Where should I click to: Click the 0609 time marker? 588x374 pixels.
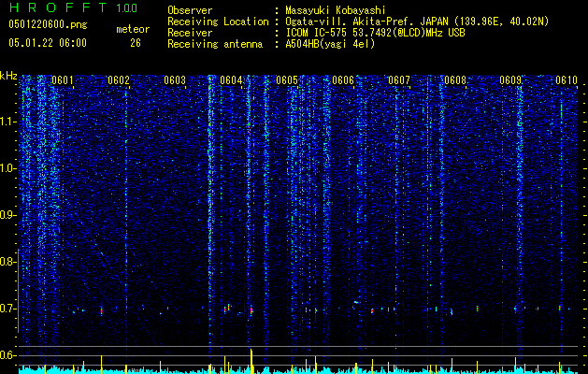[510, 80]
